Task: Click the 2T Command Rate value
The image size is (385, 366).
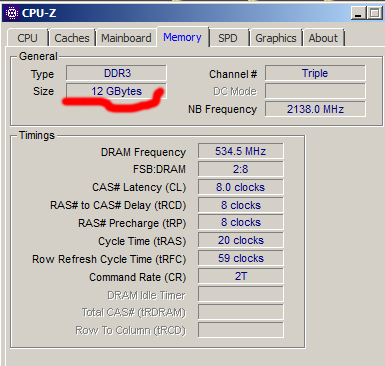Action: pos(241,276)
